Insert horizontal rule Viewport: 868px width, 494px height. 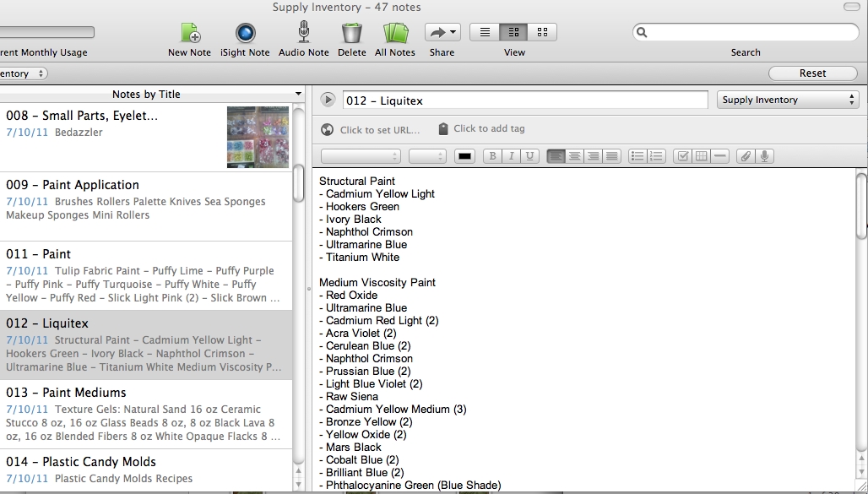[719, 156]
